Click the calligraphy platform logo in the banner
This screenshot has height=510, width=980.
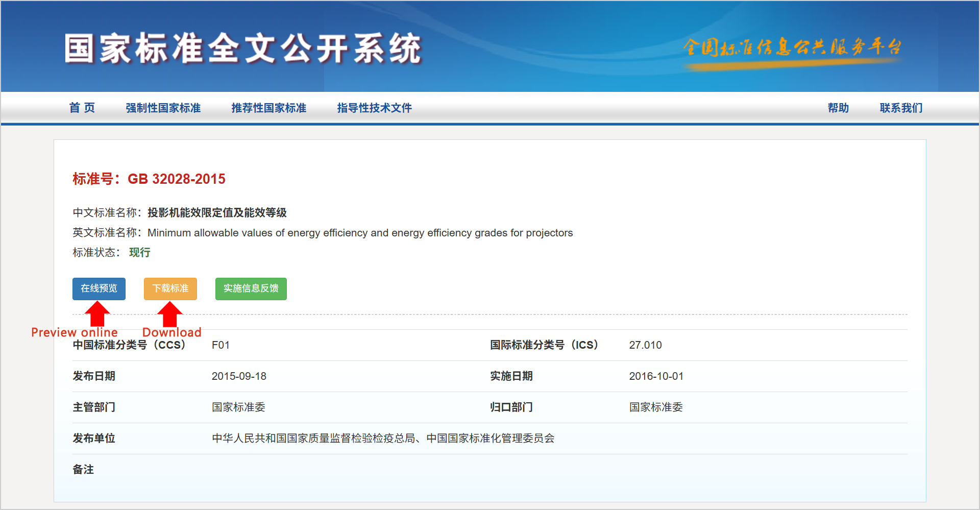792,48
